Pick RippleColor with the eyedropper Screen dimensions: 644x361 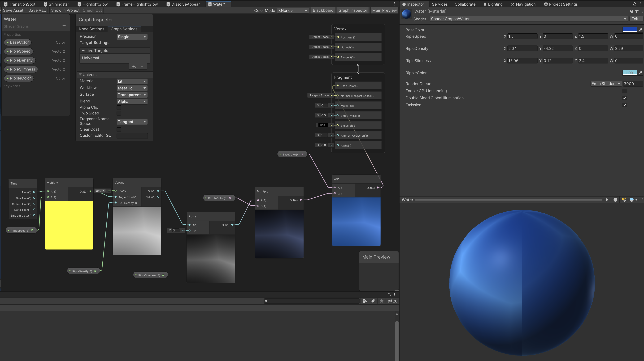point(640,73)
